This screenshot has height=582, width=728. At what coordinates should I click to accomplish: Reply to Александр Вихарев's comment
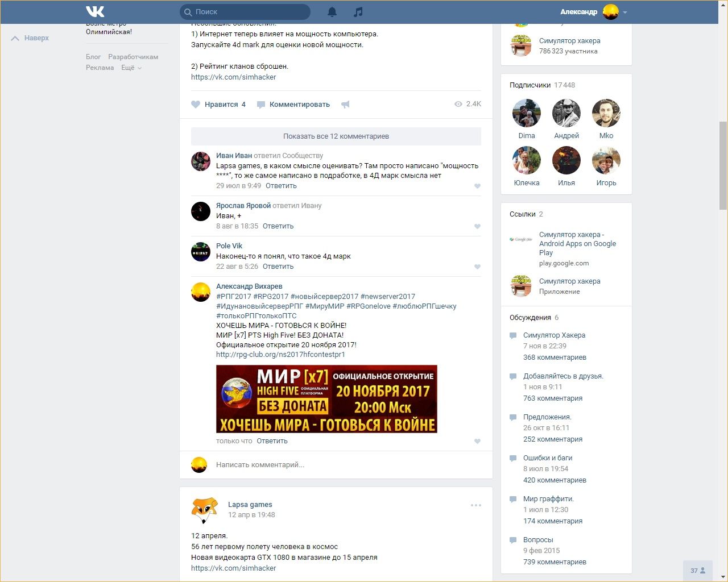pos(272,441)
